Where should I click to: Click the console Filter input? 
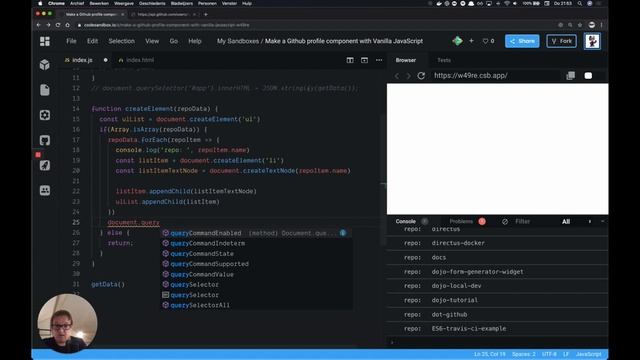click(x=523, y=222)
